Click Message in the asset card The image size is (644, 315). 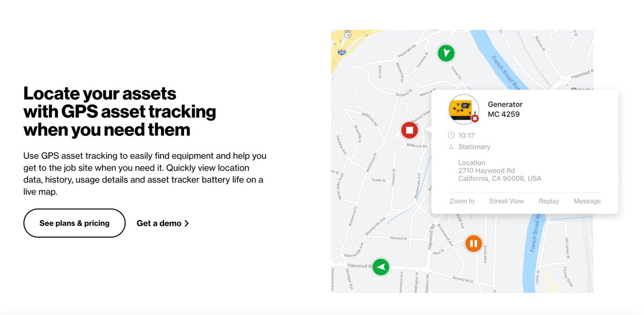(x=587, y=201)
